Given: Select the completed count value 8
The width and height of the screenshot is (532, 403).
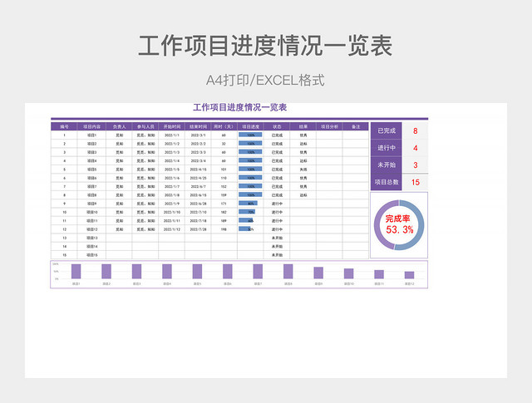Looking at the screenshot, I should pyautogui.click(x=416, y=131).
